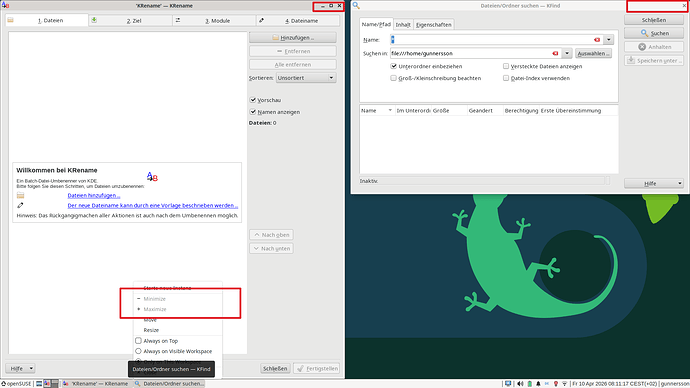Select 'Always on Visible Workspace' radio
Screen dimensions: 690x388
[138, 351]
